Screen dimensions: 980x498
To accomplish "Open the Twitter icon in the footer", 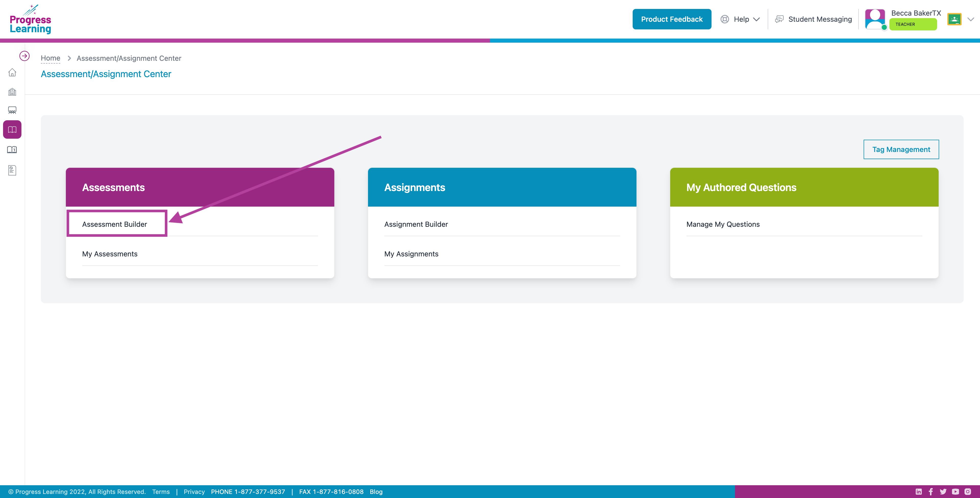I will [x=943, y=492].
